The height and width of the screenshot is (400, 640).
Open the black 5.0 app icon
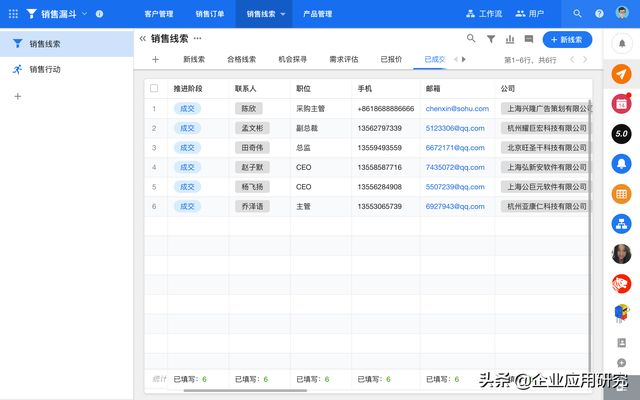point(621,134)
